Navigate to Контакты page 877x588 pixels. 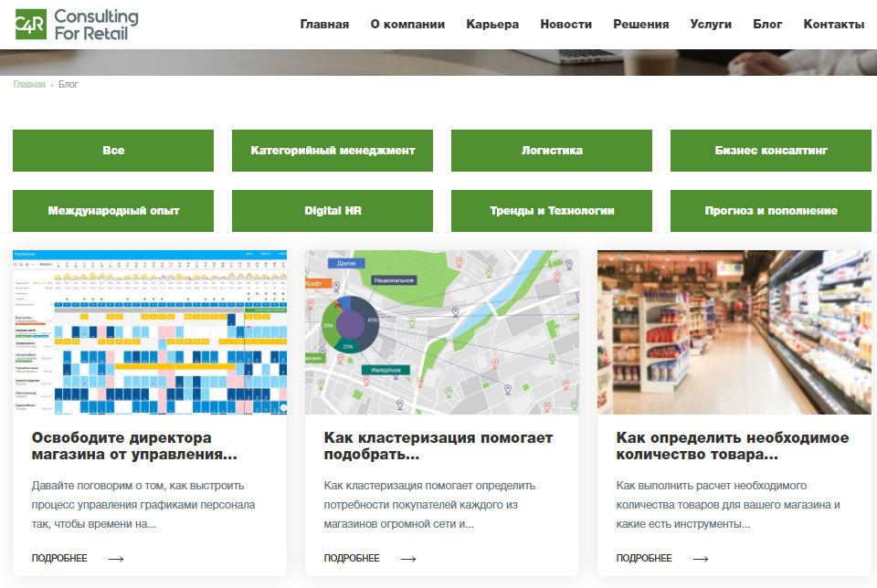tap(833, 25)
